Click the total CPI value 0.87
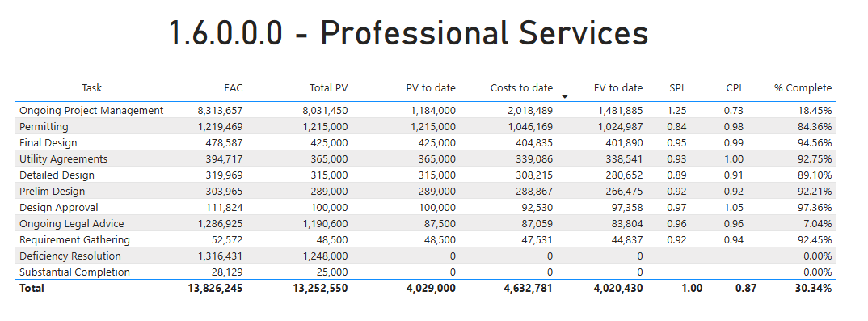Image resolution: width=868 pixels, height=321 pixels. 746,289
